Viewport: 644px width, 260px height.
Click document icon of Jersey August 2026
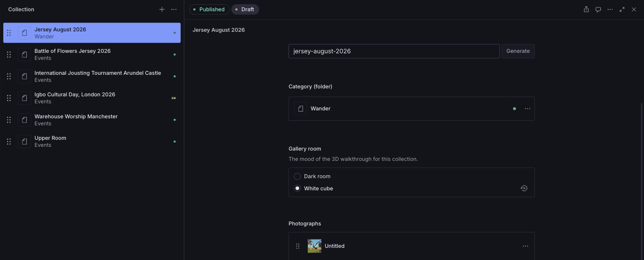[24, 33]
